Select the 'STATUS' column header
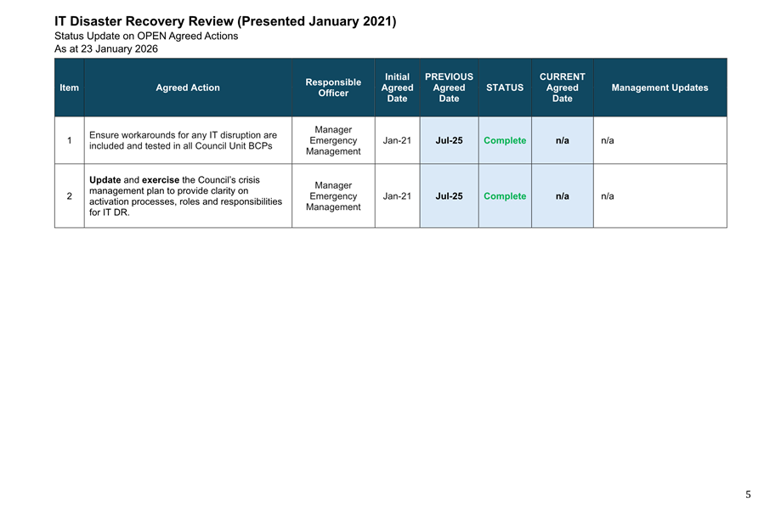 coord(505,88)
